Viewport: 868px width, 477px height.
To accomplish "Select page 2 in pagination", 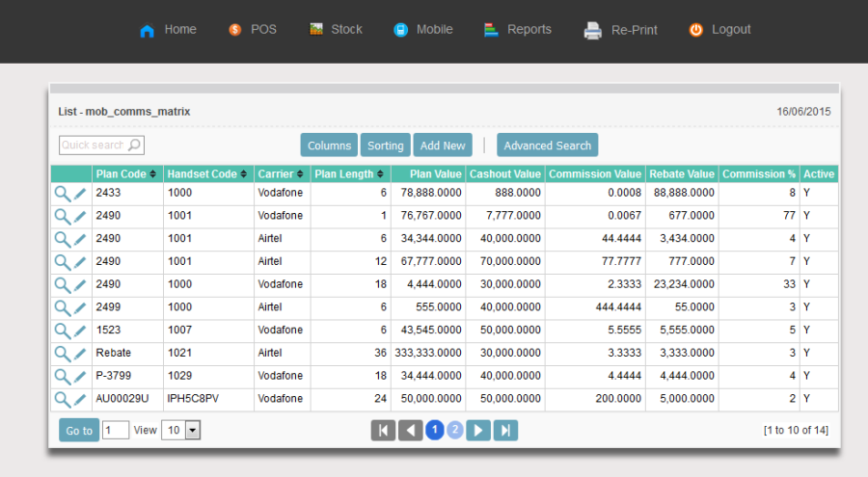I will (x=455, y=431).
